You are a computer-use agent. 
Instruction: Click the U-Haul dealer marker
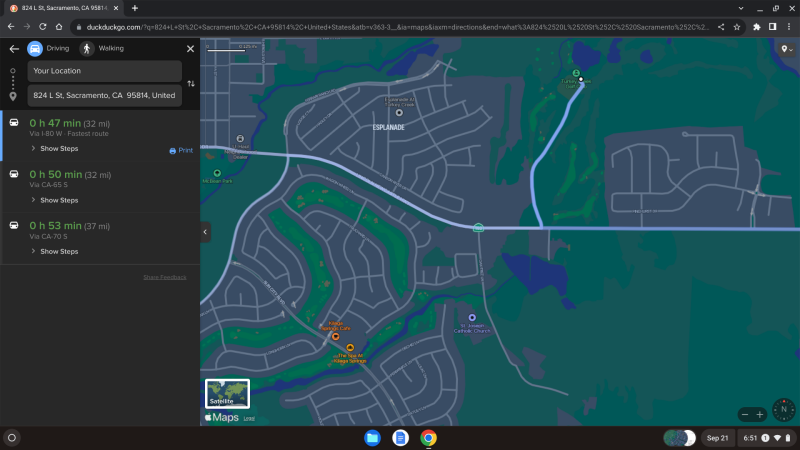click(240, 139)
